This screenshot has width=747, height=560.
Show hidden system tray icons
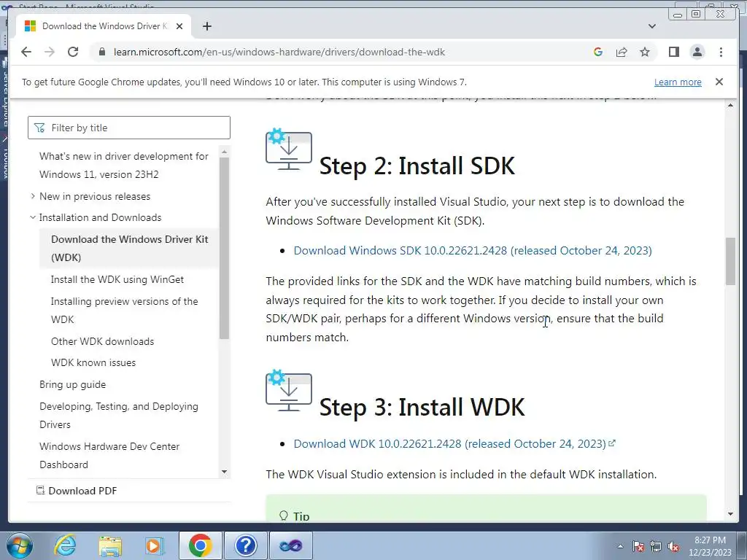click(620, 546)
